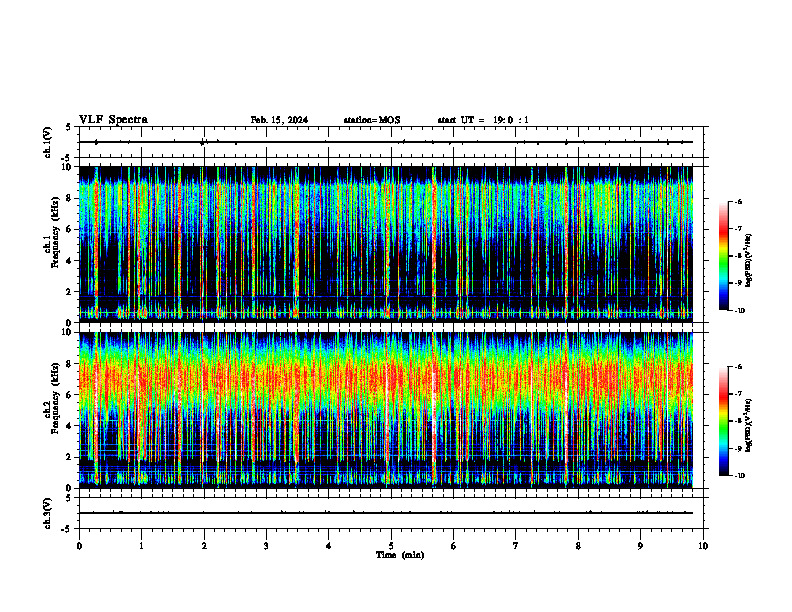Image resolution: width=792 pixels, height=612 pixels.
Task: Click tick label "5" on the Time axis
Action: point(391,546)
